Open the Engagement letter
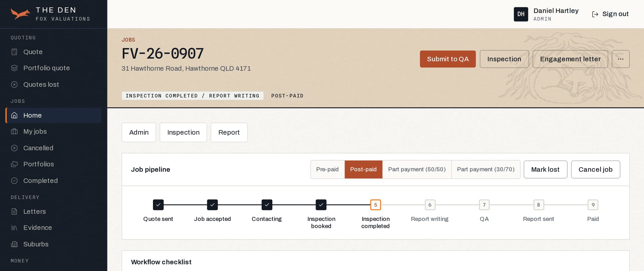 [570, 59]
